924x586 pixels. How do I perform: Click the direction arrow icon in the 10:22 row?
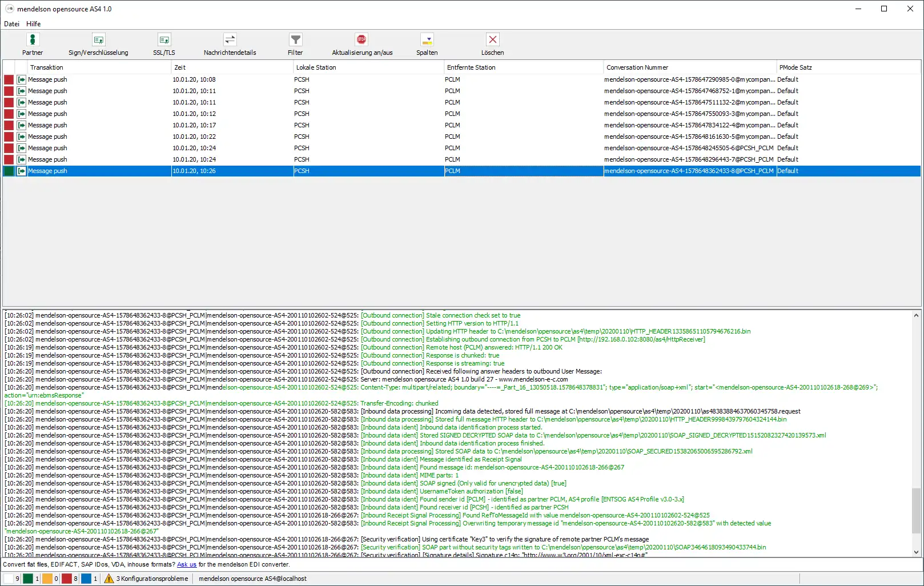point(22,137)
